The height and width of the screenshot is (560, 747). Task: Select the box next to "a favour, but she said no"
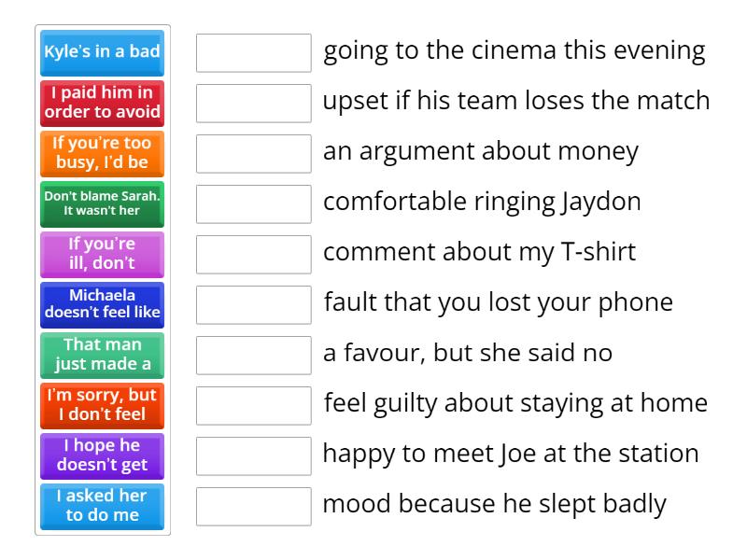[x=254, y=355]
